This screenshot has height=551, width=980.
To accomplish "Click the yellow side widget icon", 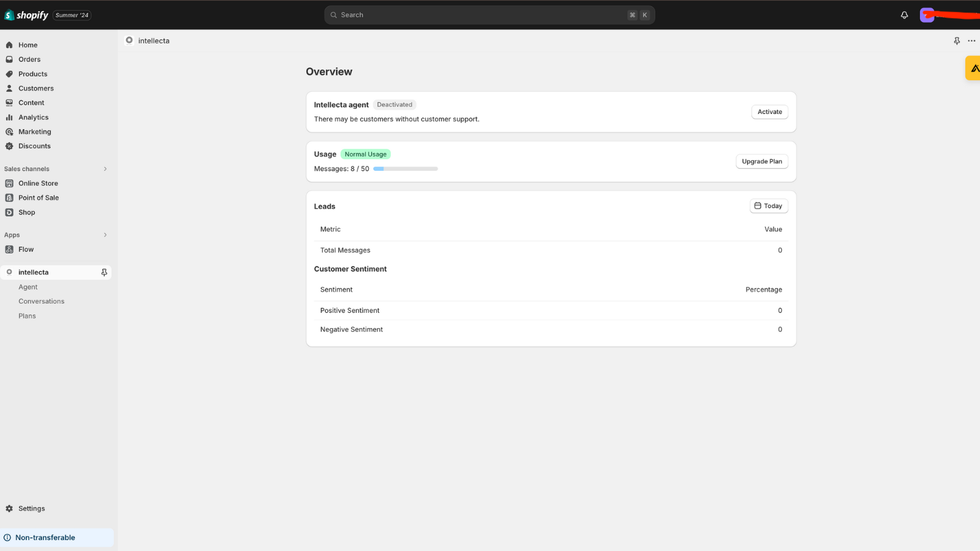I will [x=973, y=68].
